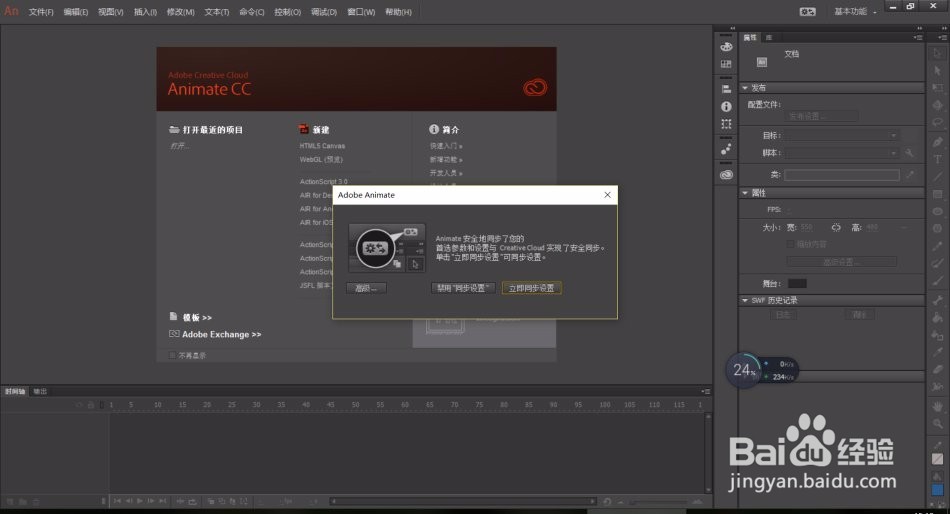The width and height of the screenshot is (950, 514).
Task: Select the Zoom magnifier tool
Action: tap(937, 423)
